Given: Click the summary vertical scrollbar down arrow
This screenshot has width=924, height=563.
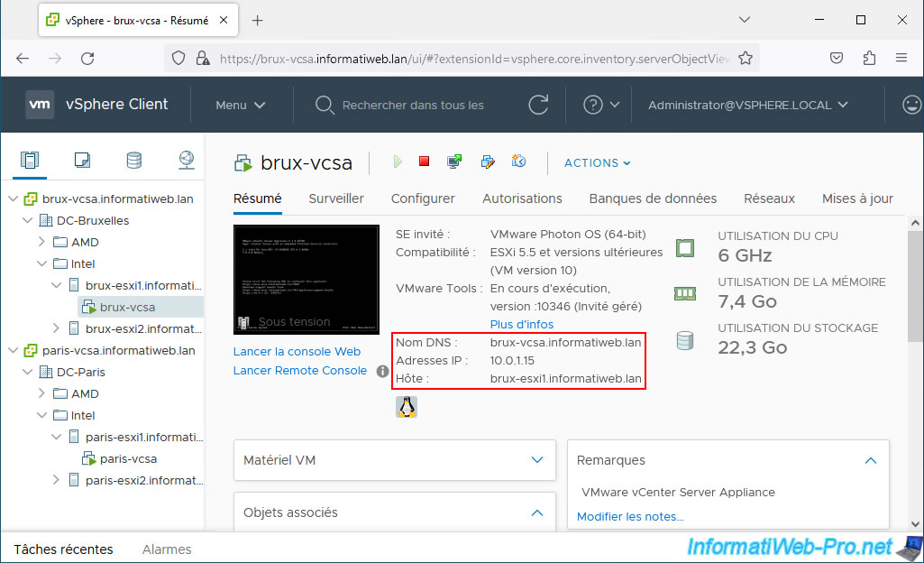Looking at the screenshot, I should tap(915, 523).
